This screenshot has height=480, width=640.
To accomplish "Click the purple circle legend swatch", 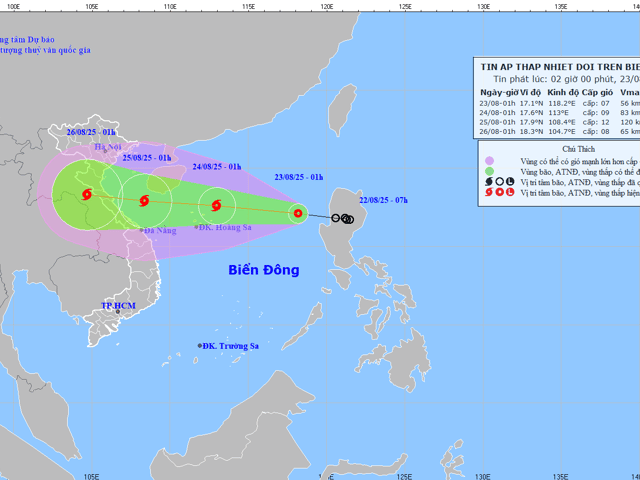I will point(488,160).
